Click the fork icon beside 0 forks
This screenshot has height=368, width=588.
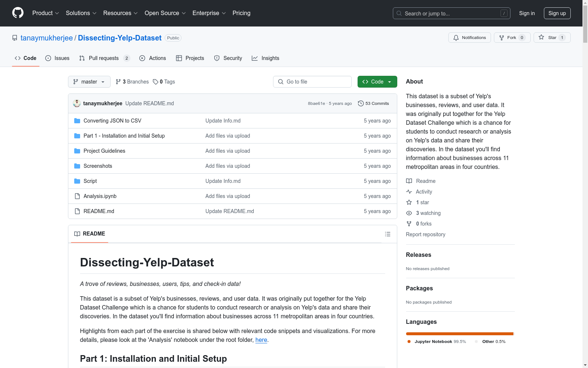coord(409,224)
